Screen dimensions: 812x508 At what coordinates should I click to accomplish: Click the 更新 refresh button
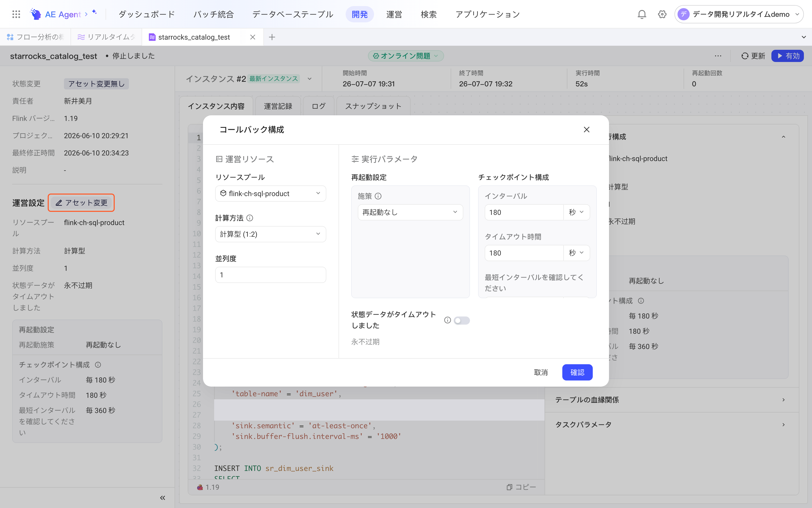tap(753, 56)
